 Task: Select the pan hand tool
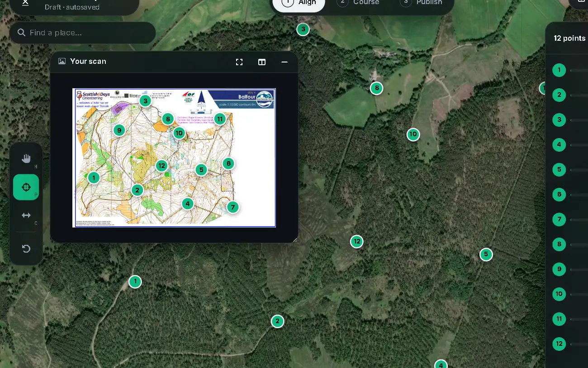click(26, 158)
